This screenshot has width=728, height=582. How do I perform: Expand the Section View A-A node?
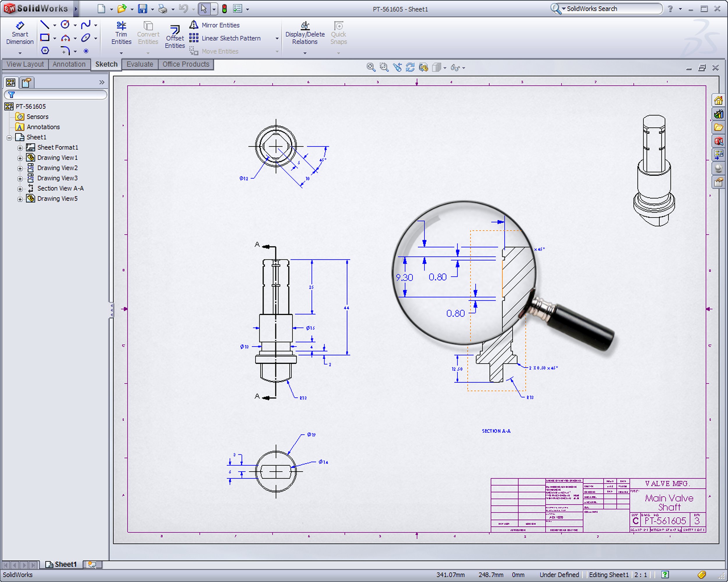20,189
